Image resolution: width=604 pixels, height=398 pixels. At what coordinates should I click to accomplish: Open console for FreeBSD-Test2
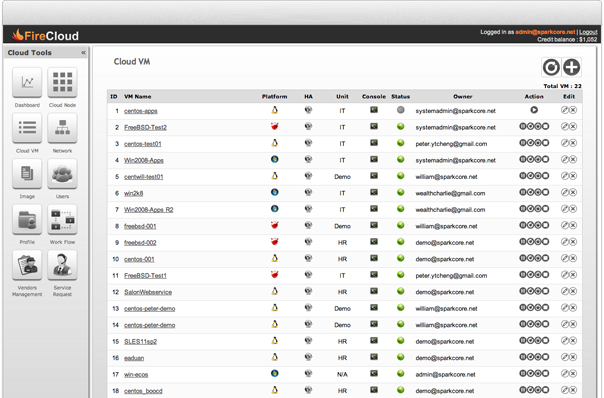374,126
